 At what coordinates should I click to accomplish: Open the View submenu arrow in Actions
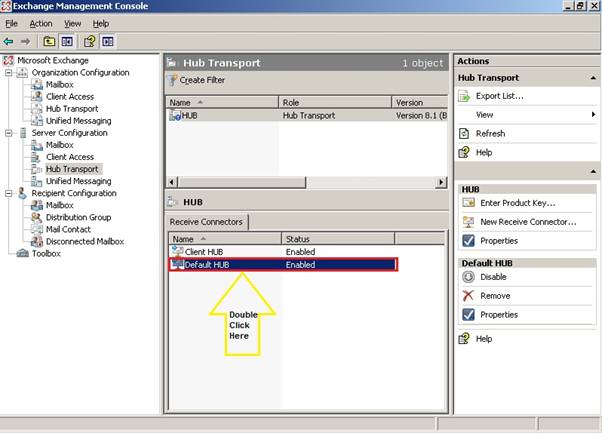point(593,114)
